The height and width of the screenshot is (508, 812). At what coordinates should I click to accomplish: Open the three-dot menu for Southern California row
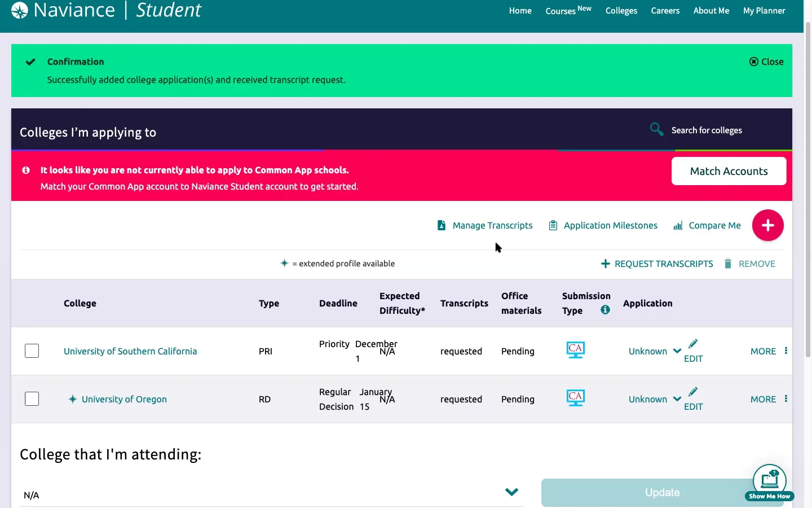coord(786,351)
